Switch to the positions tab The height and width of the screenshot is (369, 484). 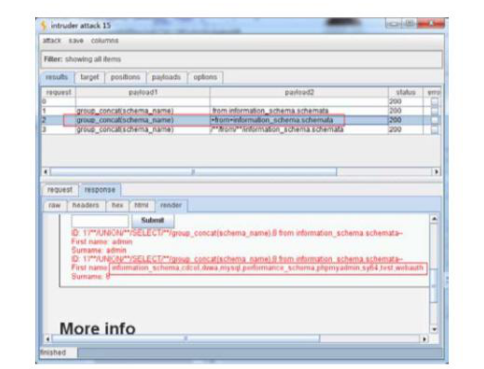[125, 77]
